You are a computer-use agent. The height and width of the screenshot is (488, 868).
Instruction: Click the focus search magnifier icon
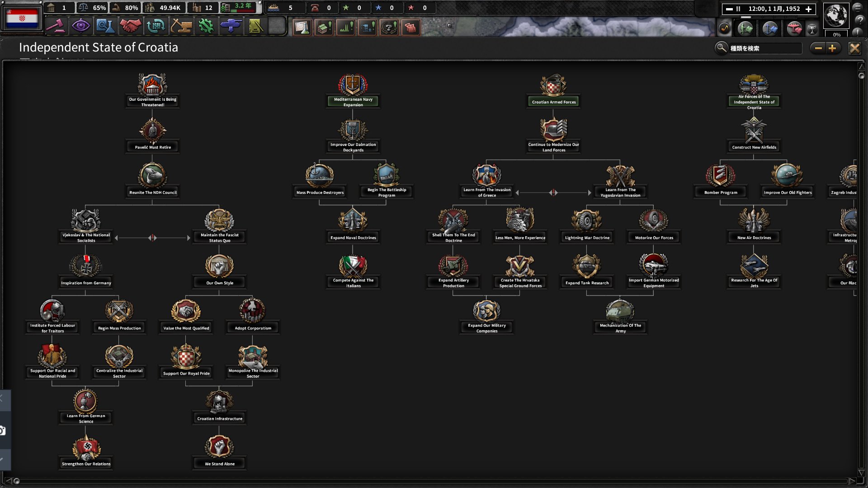tap(722, 47)
